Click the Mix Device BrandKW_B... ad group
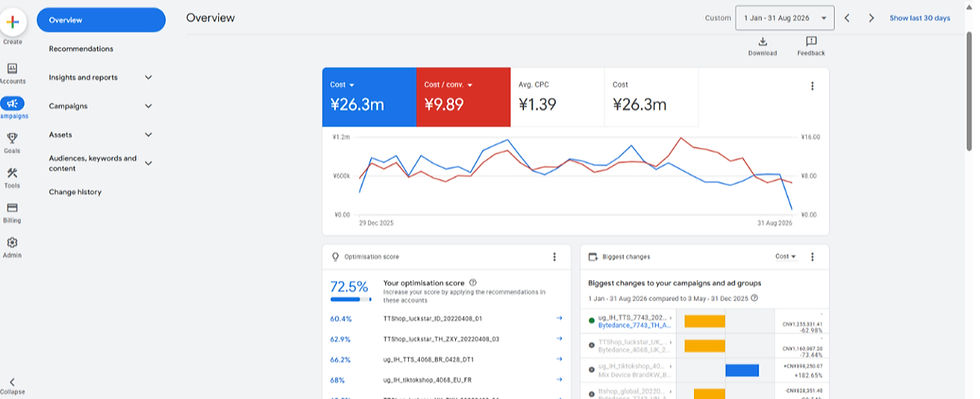This screenshot has height=399, width=980. 634,375
